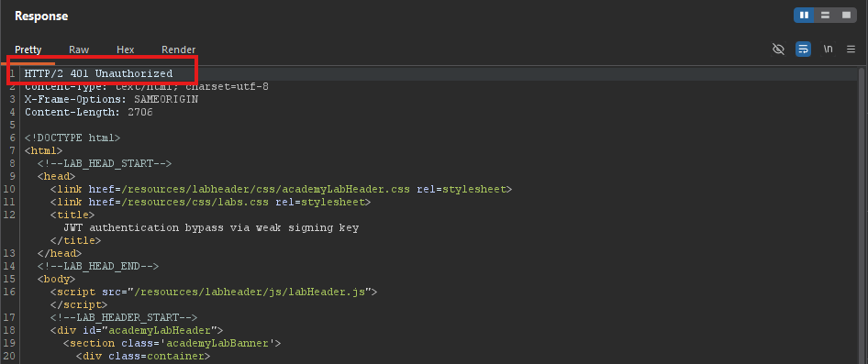Switch to the Raw tab
The height and width of the screenshot is (364, 868).
pyautogui.click(x=79, y=50)
